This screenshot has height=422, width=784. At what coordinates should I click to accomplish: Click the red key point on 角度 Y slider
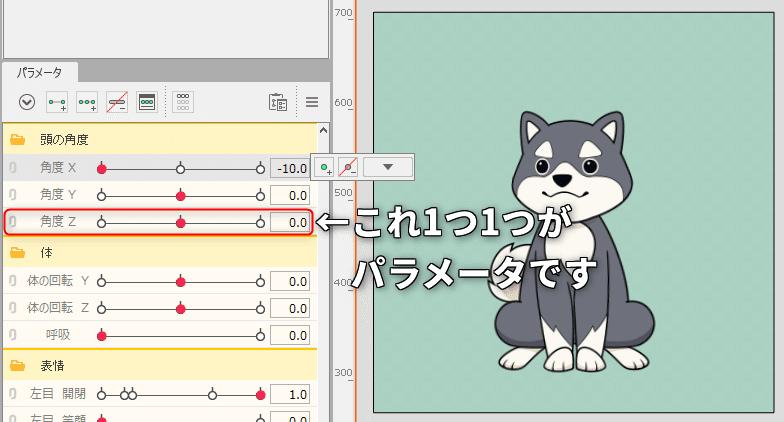coord(180,196)
